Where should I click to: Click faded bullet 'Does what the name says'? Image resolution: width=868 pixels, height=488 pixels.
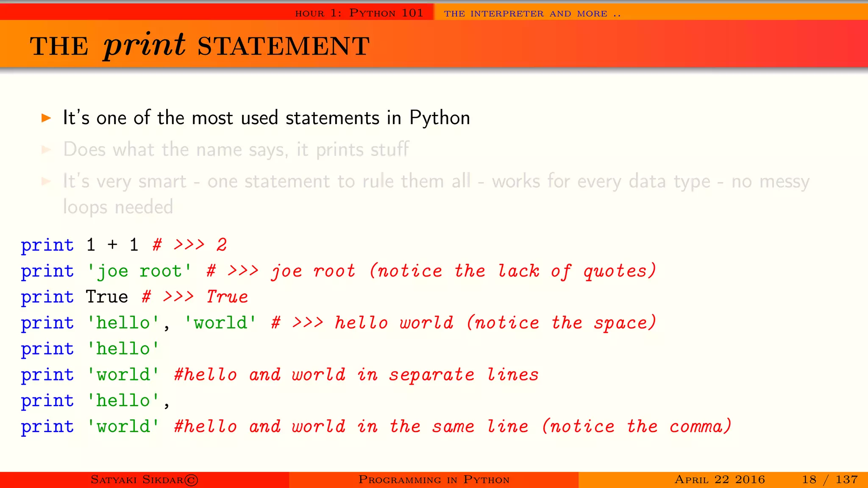[236, 150]
